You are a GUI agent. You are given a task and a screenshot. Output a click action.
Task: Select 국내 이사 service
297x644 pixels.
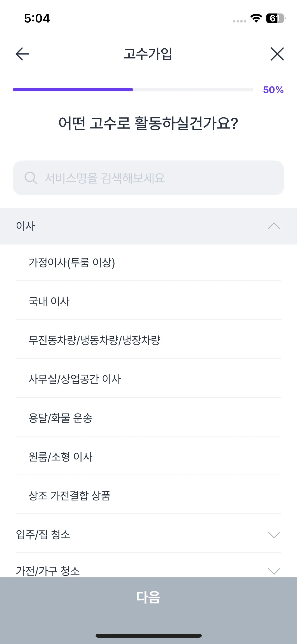(49, 301)
